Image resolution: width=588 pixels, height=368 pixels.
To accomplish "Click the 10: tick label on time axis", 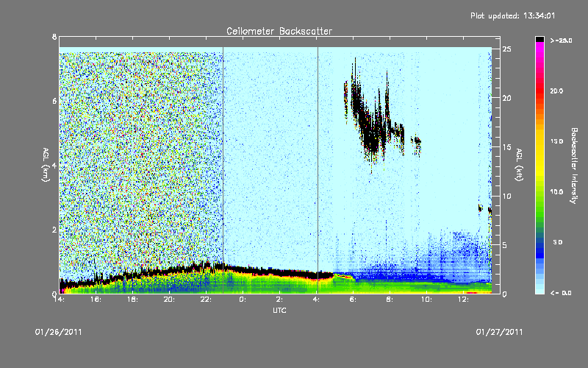I will pyautogui.click(x=426, y=300).
